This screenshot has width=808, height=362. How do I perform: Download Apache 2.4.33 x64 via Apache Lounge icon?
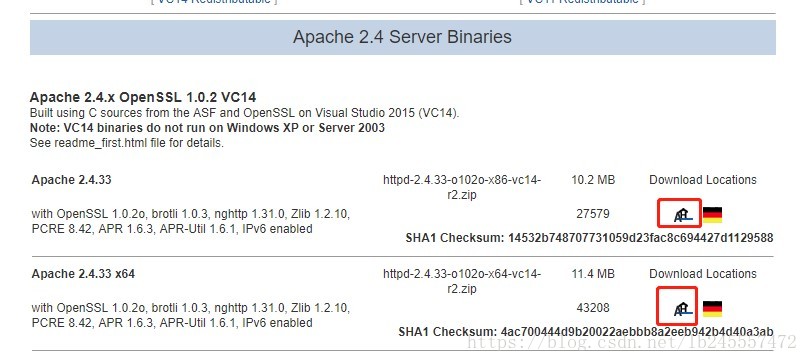(x=684, y=309)
